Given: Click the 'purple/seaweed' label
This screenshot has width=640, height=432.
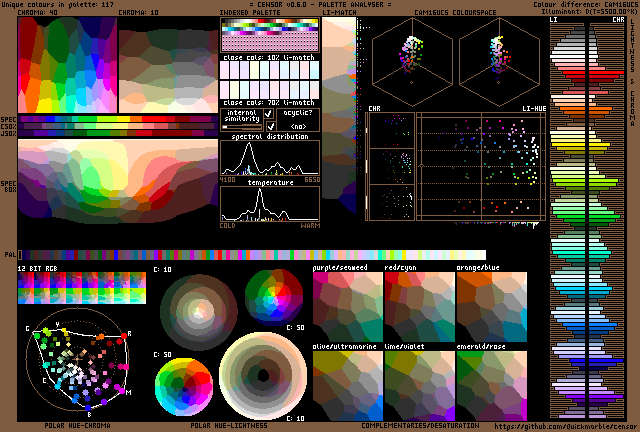Looking at the screenshot, I should click(x=340, y=268).
